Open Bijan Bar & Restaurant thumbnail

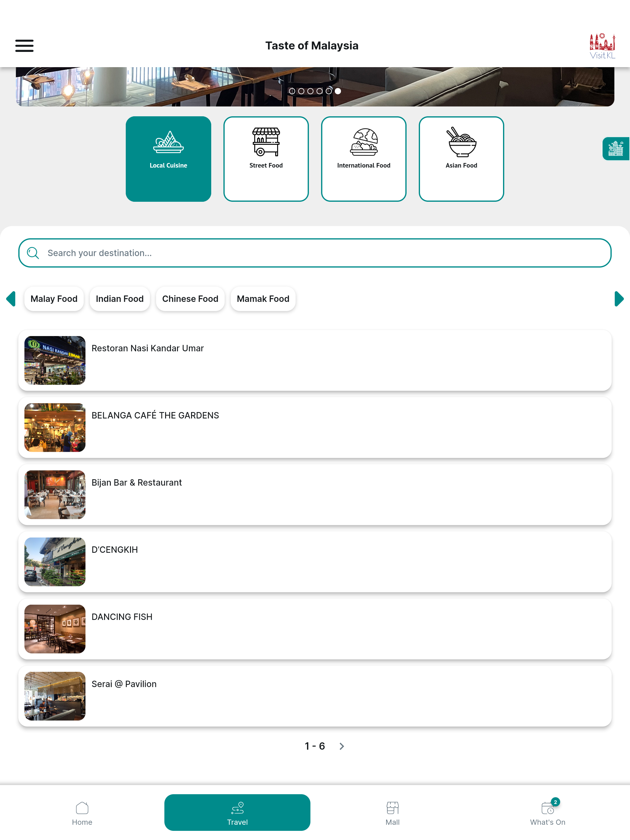click(55, 495)
